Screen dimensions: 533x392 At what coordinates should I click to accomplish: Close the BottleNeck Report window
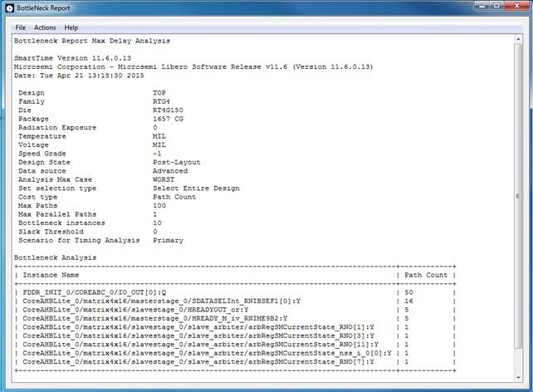(516, 6)
